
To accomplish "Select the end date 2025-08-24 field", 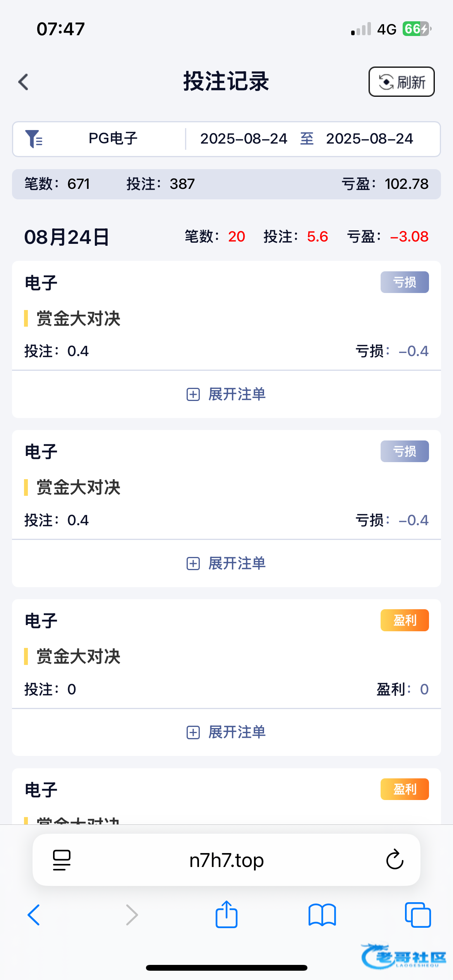I will 369,139.
